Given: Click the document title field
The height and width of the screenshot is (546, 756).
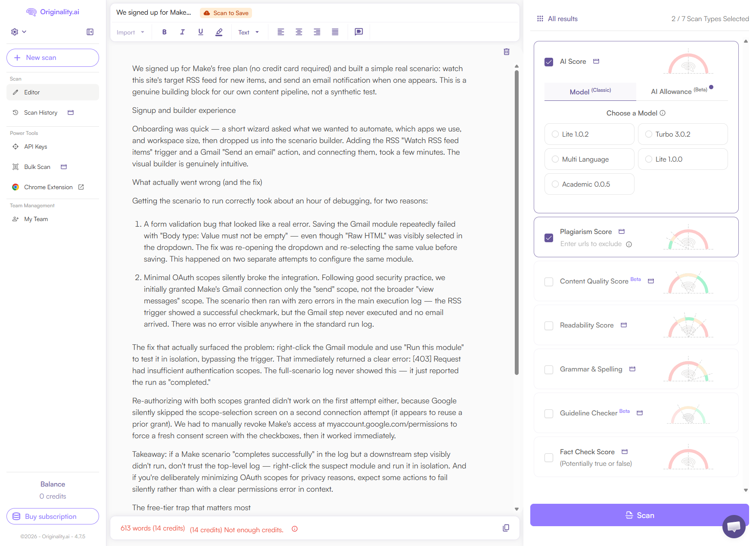Looking at the screenshot, I should (x=154, y=12).
